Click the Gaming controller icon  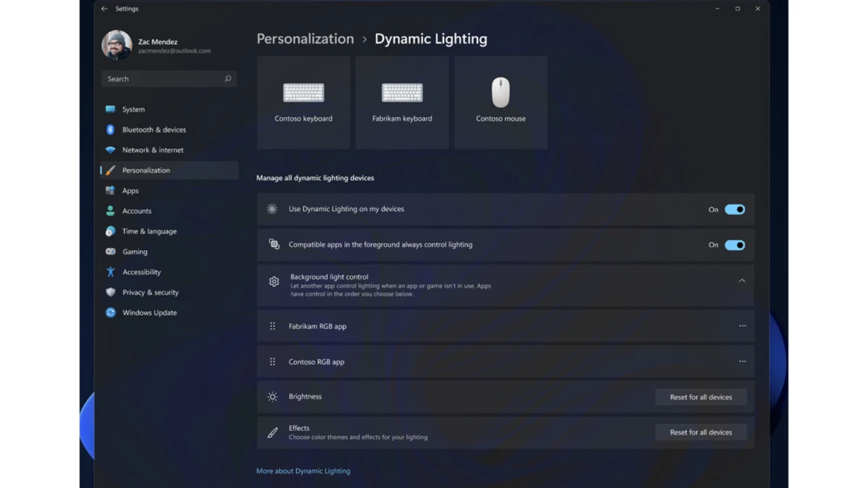[110, 252]
